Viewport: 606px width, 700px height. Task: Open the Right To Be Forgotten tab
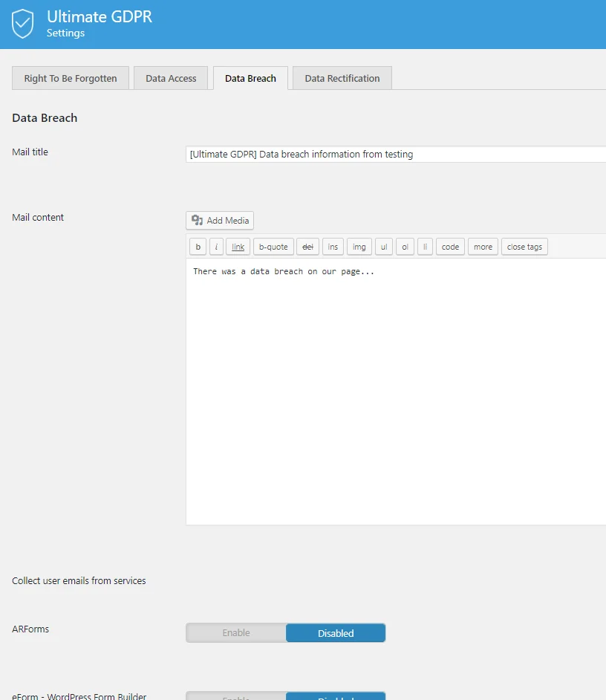pyautogui.click(x=70, y=77)
